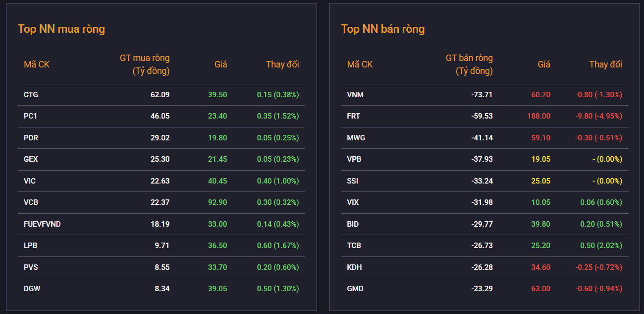Open the SSI stock code

(353, 181)
